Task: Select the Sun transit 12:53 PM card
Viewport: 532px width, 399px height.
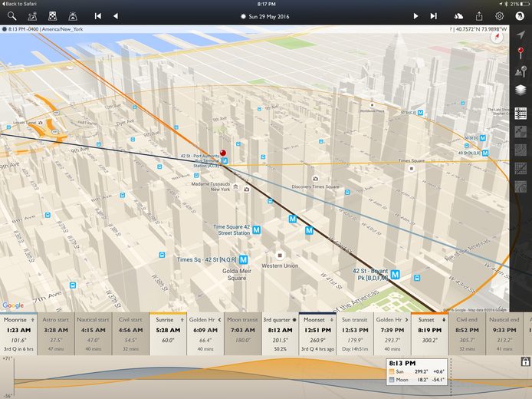Action: coord(355,334)
